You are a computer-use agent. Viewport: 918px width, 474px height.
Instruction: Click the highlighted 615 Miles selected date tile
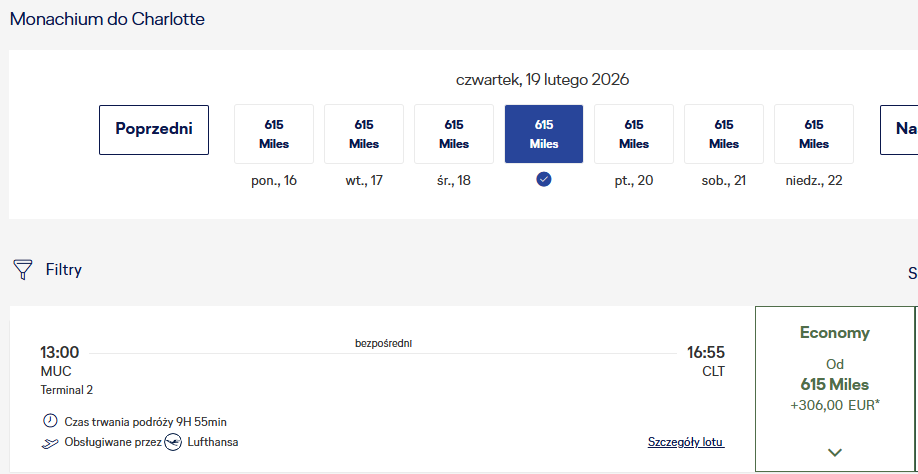coord(544,134)
